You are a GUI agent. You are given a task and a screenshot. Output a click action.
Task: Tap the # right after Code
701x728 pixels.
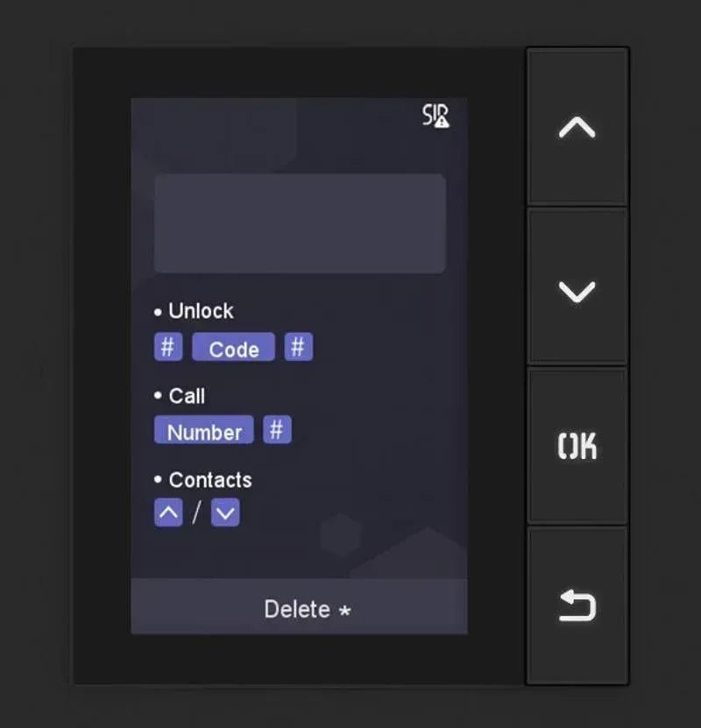[x=298, y=347]
